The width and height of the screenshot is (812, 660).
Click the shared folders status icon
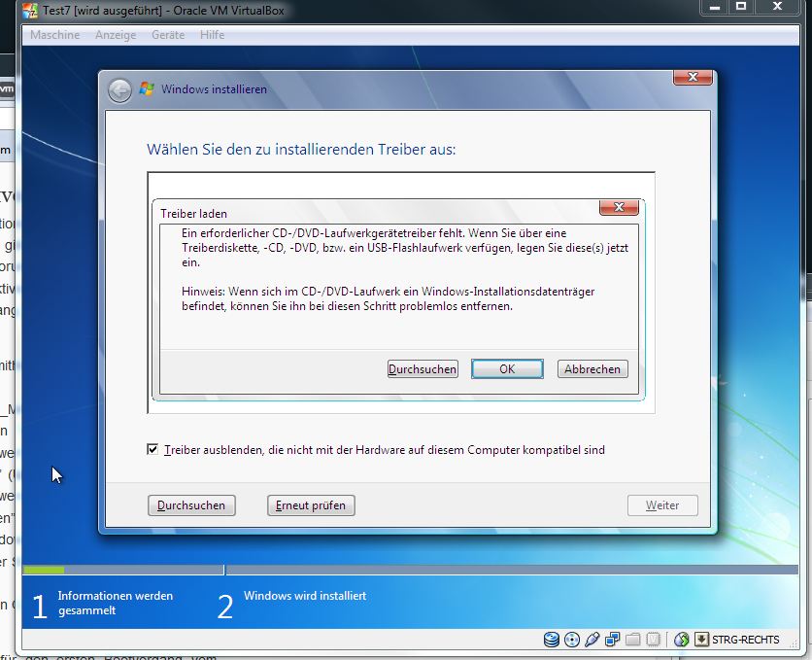pyautogui.click(x=633, y=640)
